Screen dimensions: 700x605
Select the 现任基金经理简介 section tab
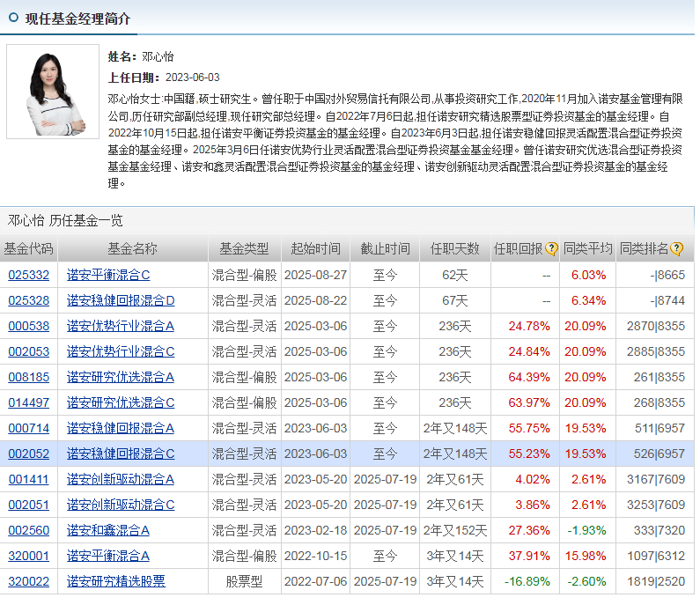coord(77,18)
